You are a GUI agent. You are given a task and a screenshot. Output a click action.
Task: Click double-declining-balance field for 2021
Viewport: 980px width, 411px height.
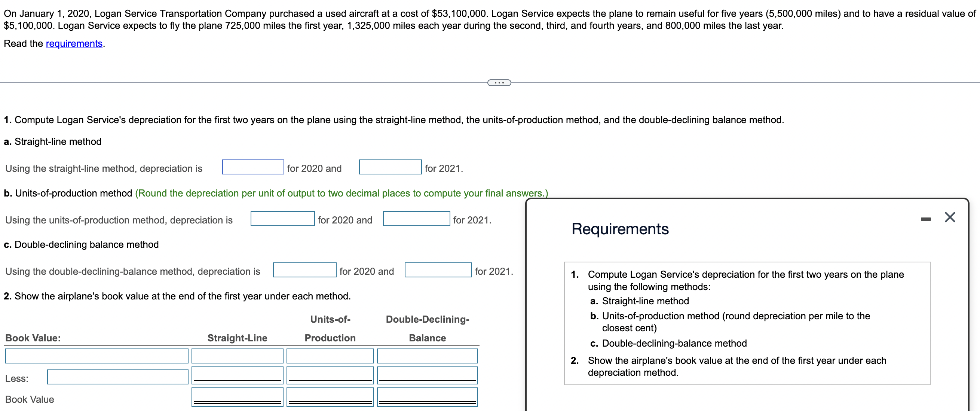[438, 270]
